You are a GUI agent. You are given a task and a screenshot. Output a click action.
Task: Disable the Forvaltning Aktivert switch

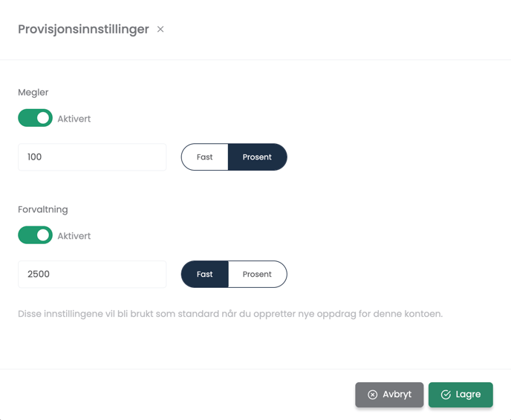(35, 235)
